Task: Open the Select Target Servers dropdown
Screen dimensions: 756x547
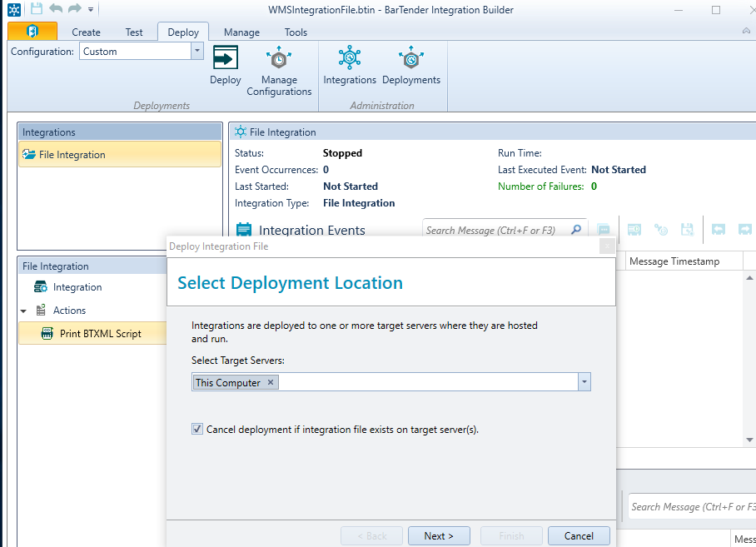Action: 584,382
